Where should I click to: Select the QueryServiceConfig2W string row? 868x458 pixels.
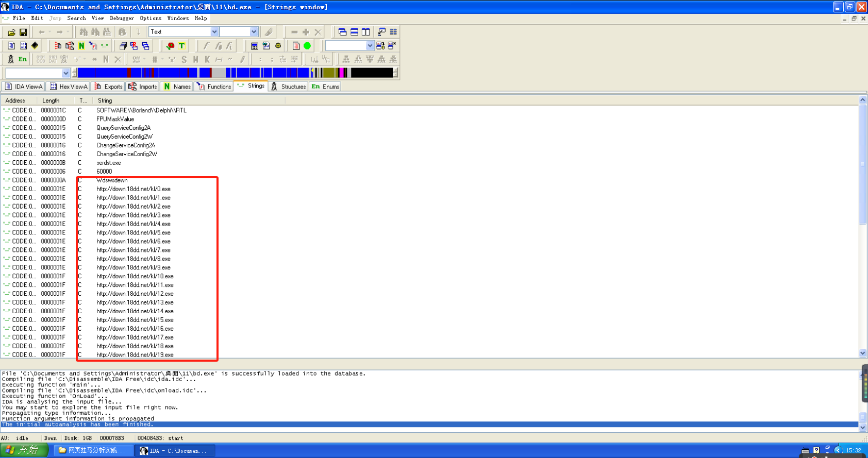click(429, 137)
